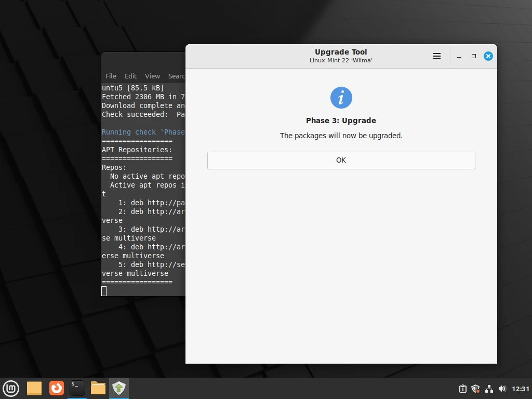Open the Linux Mint start menu

point(11,388)
